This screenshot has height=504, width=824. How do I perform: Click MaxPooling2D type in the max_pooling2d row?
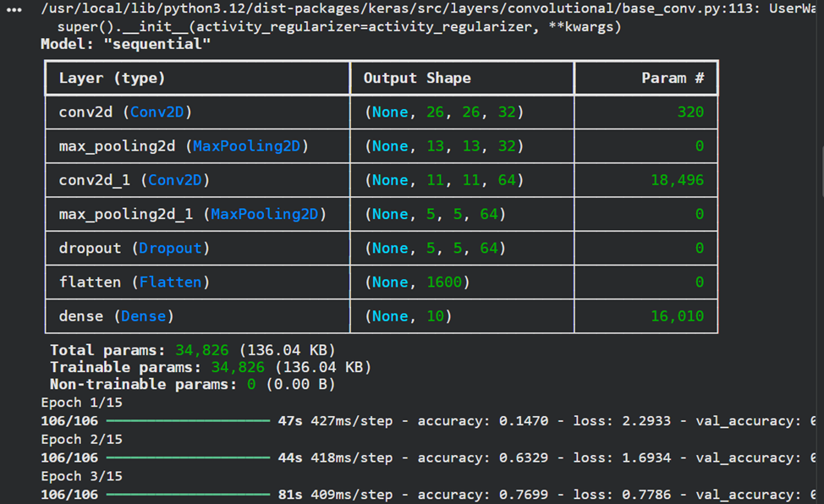(x=246, y=146)
